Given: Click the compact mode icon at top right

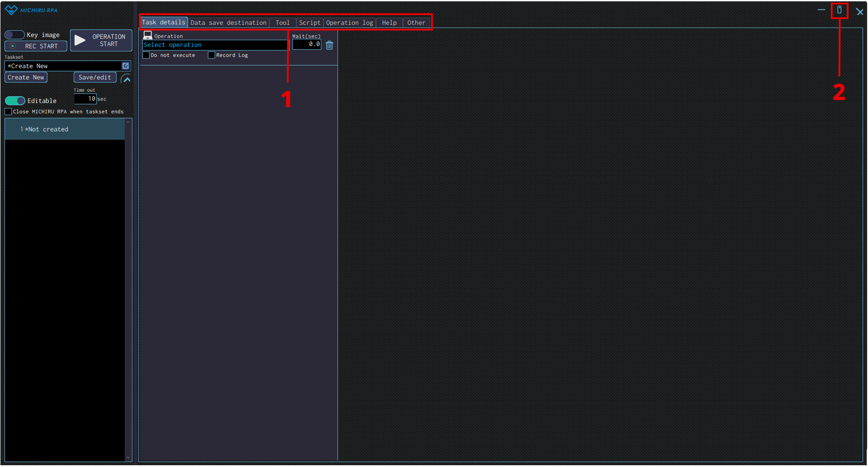Looking at the screenshot, I should point(839,10).
